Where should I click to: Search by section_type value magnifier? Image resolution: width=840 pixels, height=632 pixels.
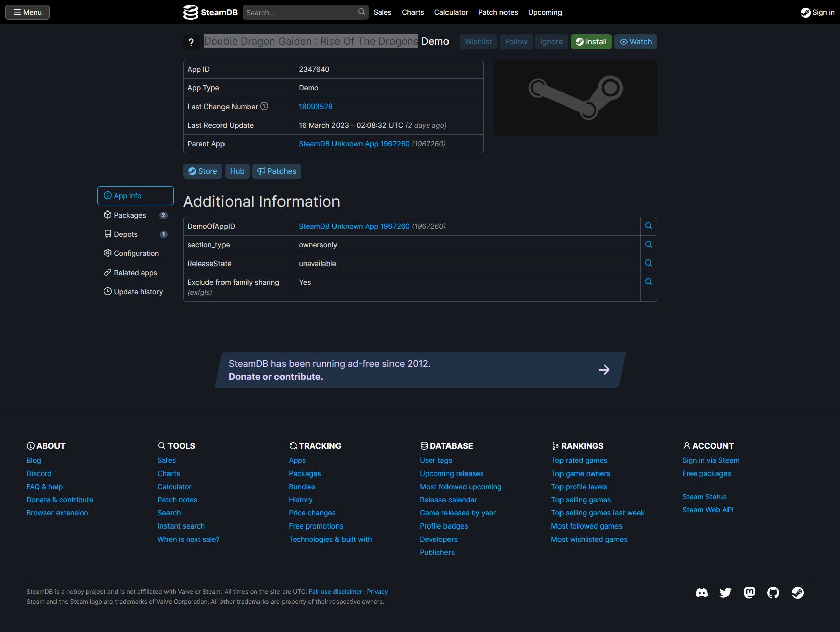[649, 244]
